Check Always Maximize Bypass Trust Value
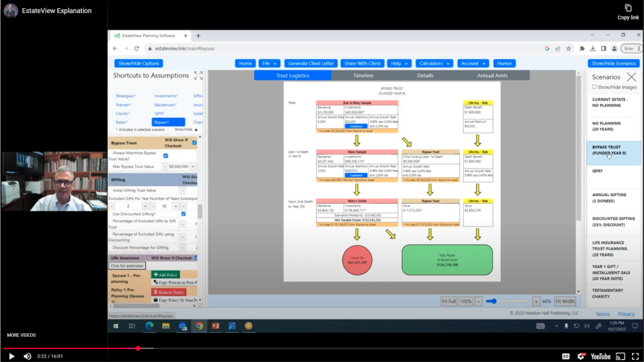 [x=165, y=155]
